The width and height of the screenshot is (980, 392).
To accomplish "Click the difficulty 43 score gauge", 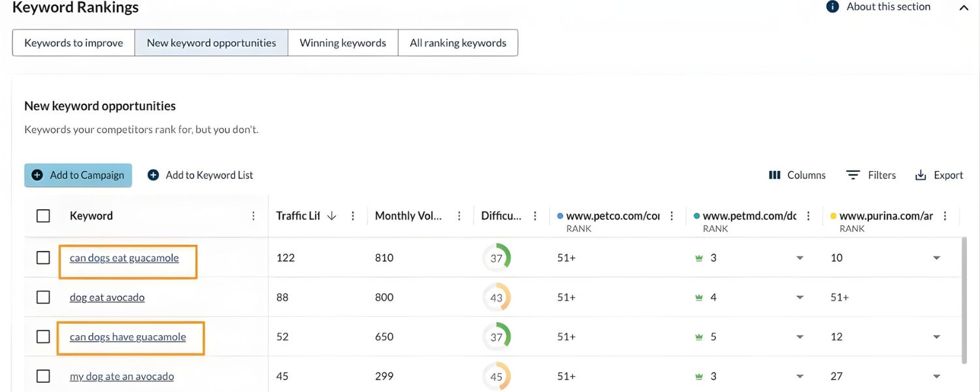I will point(497,297).
